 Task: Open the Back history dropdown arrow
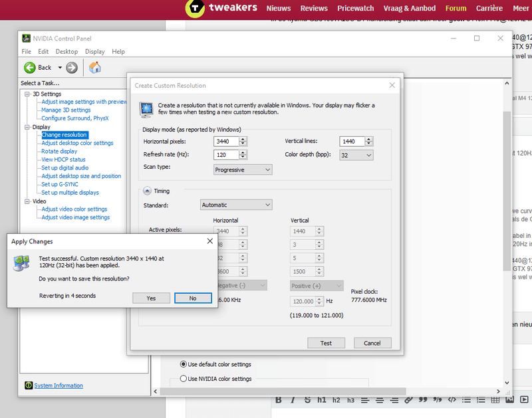pyautogui.click(x=60, y=68)
